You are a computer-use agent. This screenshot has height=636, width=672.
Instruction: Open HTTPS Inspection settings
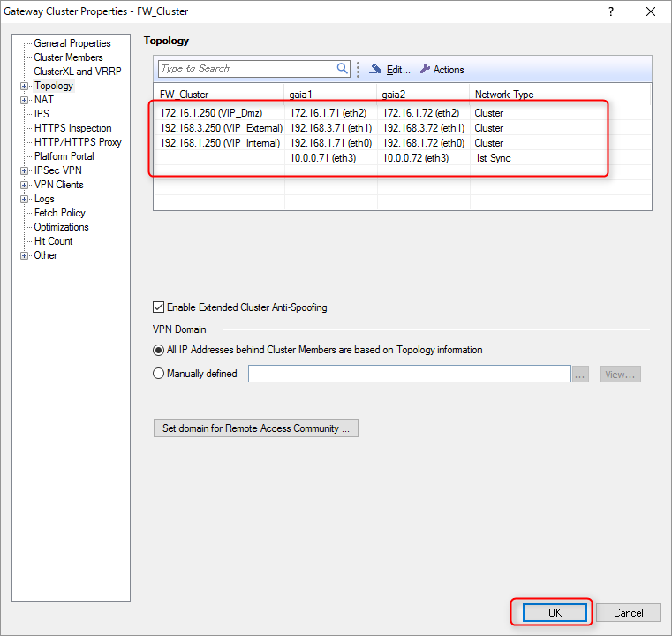coord(73,128)
